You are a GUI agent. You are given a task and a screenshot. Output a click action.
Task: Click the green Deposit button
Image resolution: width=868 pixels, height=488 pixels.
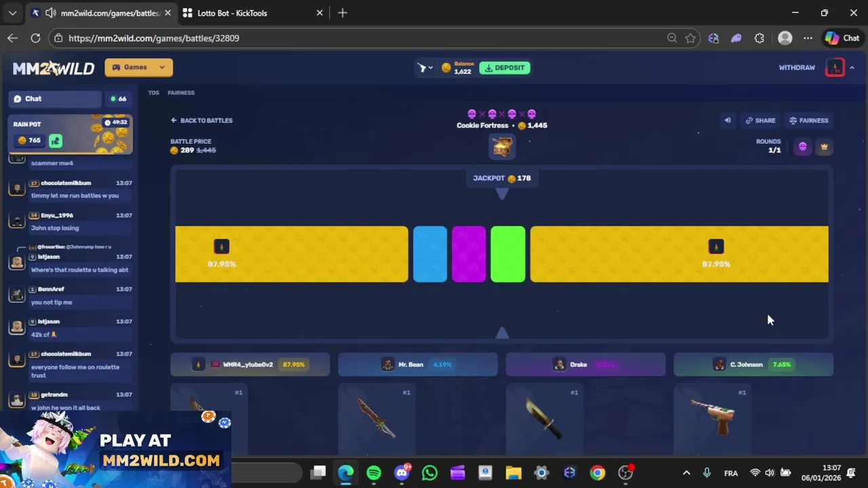click(505, 68)
